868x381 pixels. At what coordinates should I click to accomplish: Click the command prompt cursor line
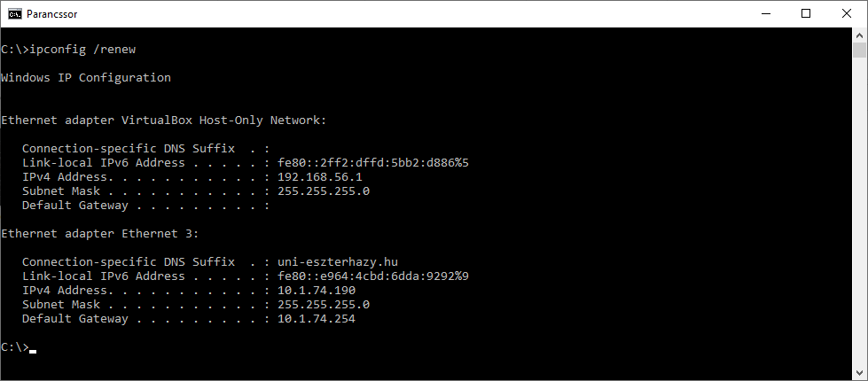pos(19,347)
